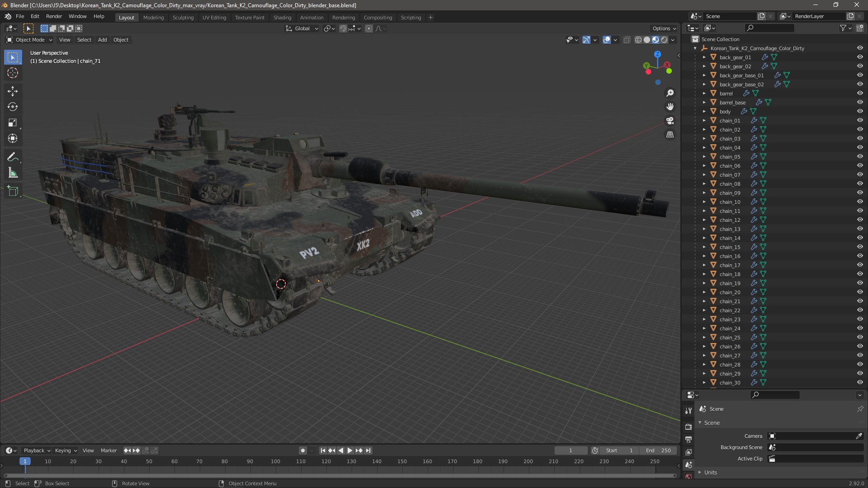Open Keying dropdown in timeline
The width and height of the screenshot is (868, 488).
click(x=66, y=450)
